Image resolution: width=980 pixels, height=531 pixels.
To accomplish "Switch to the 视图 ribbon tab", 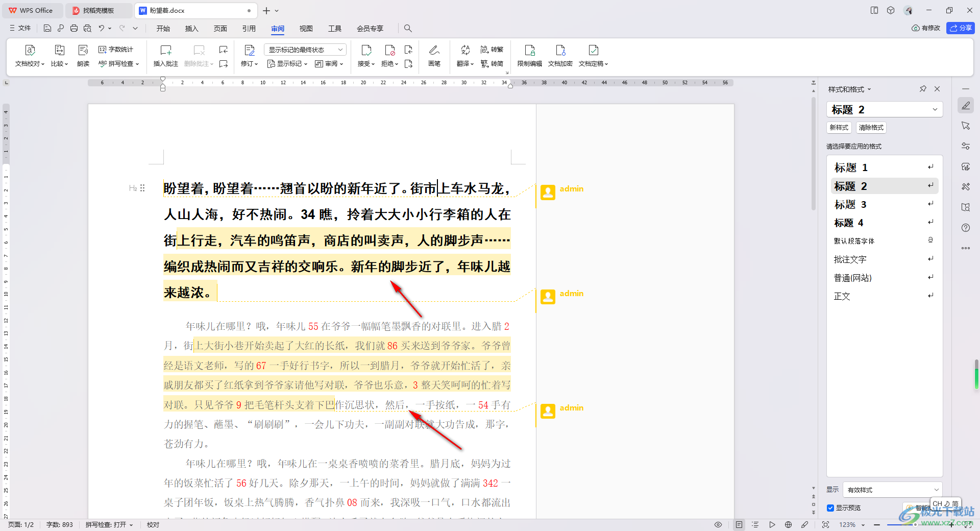I will (x=306, y=28).
